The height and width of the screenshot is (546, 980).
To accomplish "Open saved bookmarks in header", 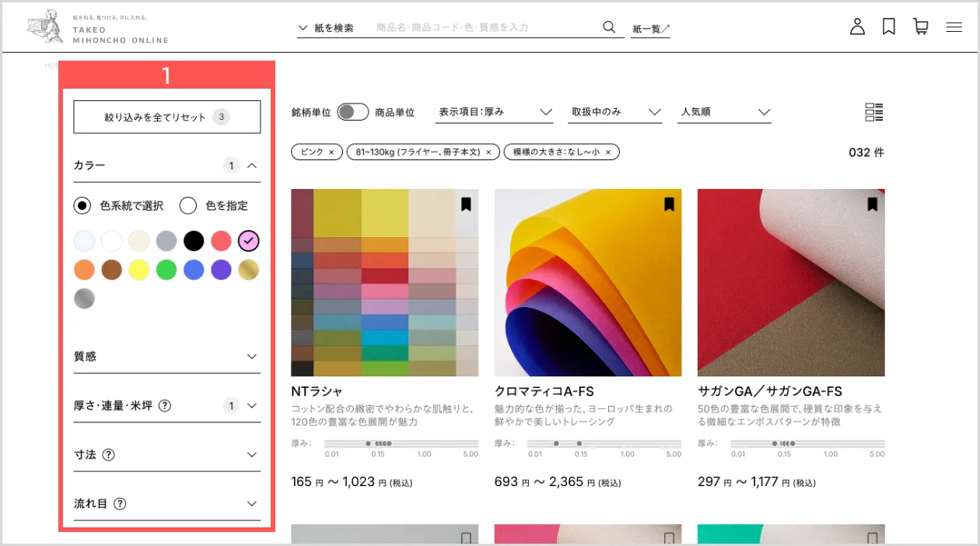I will coord(889,27).
